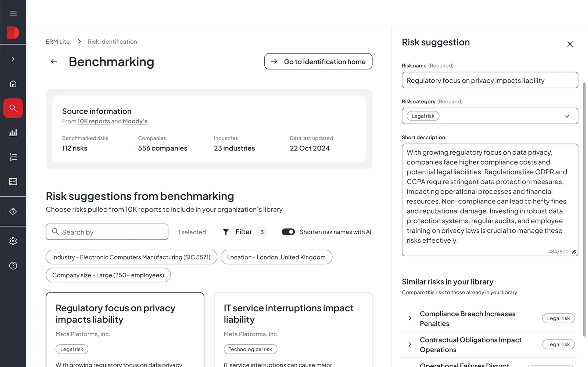Open the ERM Lite breadcrumb
Image resolution: width=588 pixels, height=367 pixels.
tap(58, 41)
